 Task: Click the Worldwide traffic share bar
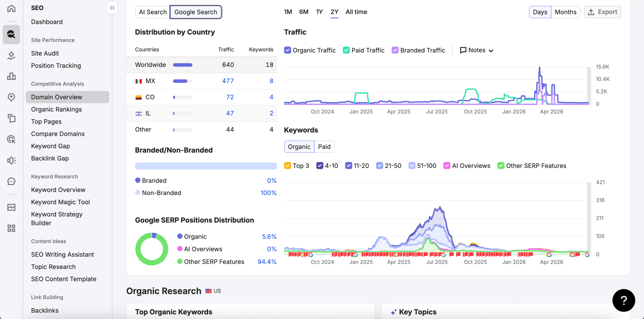point(183,65)
